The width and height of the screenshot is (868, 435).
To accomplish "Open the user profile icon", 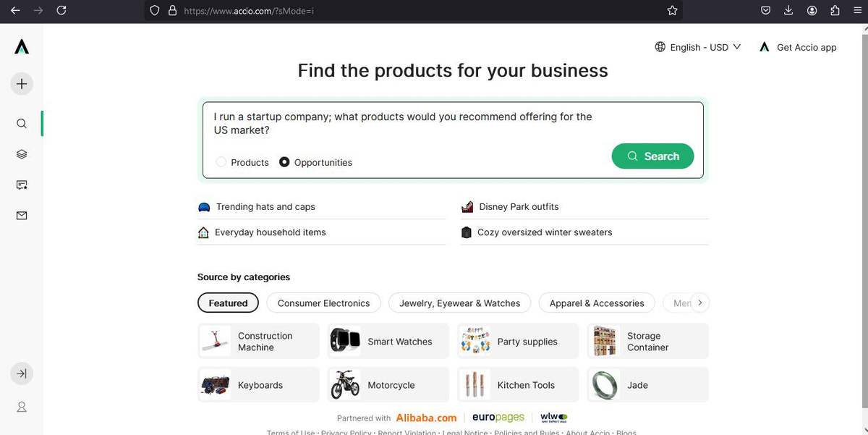I will click(x=22, y=407).
